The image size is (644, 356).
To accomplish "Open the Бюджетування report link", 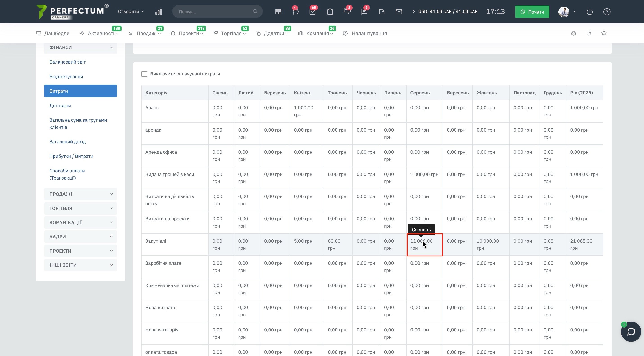I will click(x=66, y=77).
